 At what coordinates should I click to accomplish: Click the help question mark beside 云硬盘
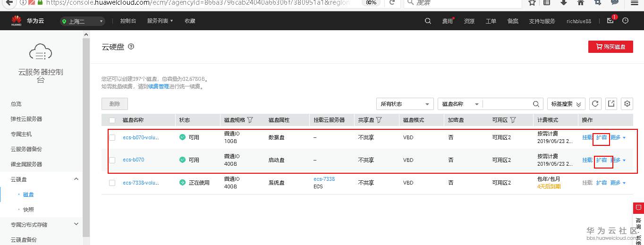[131, 47]
